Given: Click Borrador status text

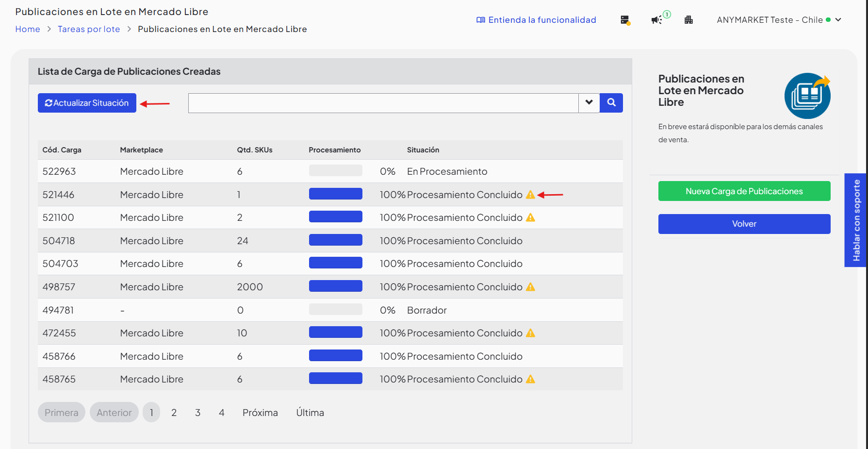Looking at the screenshot, I should [x=427, y=310].
